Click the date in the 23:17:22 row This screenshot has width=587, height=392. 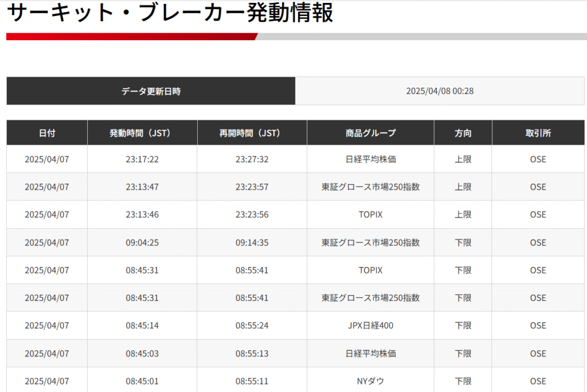(x=47, y=159)
